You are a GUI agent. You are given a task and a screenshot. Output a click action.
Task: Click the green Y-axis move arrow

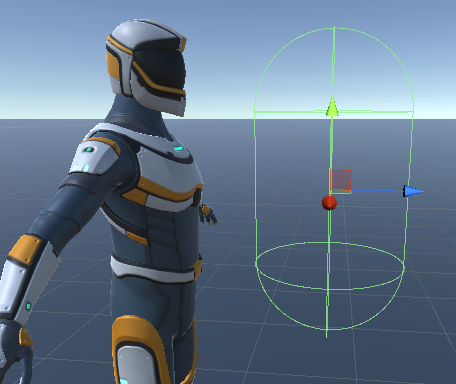pyautogui.click(x=332, y=107)
